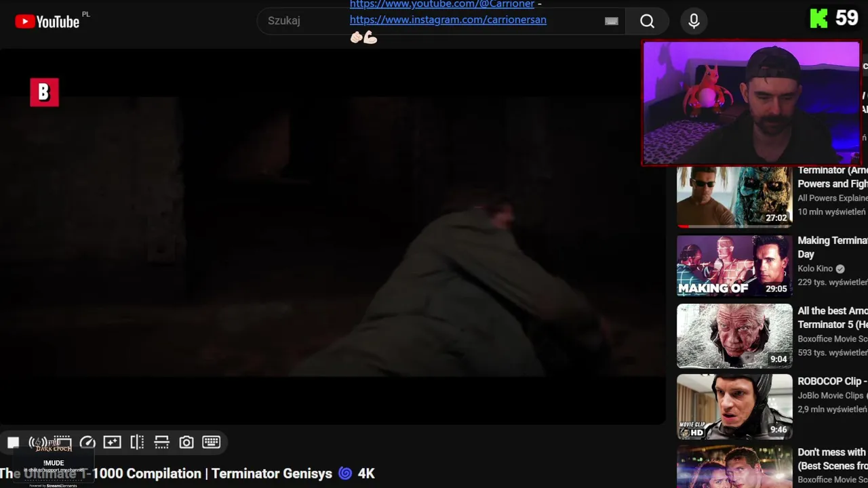This screenshot has height=488, width=868.
Task: Flip the video vertically
Action: 161,443
